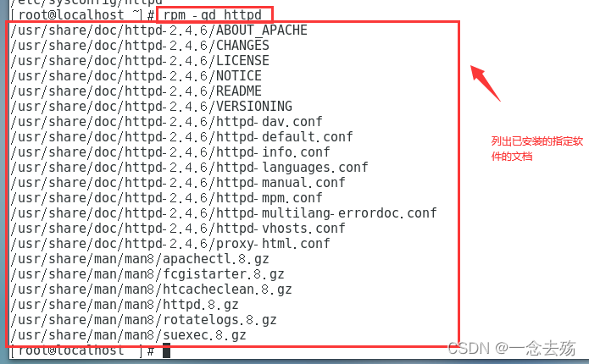
Task: Select the VERSIONING file path line
Action: click(x=152, y=107)
